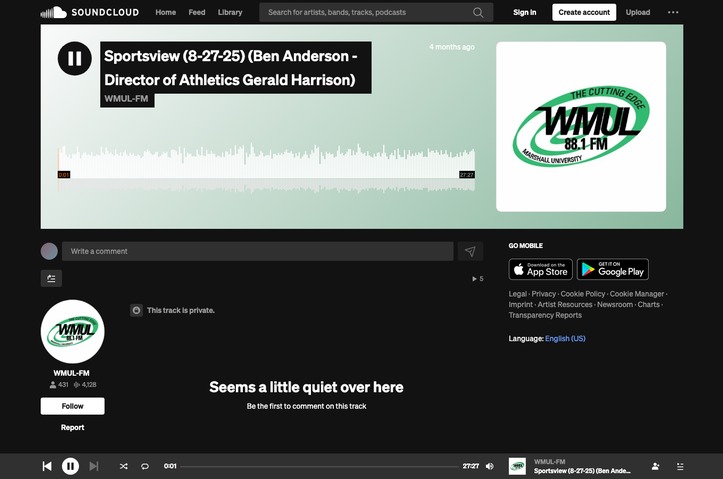Open the Legal footer link
Screen dimensions: 723x479
pyautogui.click(x=517, y=294)
